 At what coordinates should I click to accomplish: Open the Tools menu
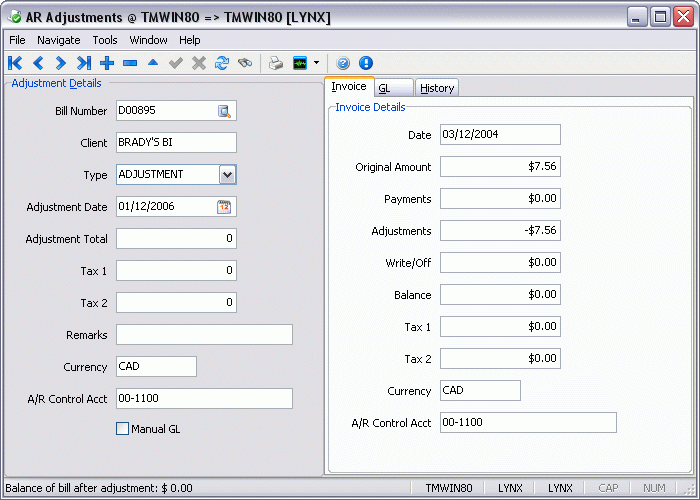click(x=105, y=40)
